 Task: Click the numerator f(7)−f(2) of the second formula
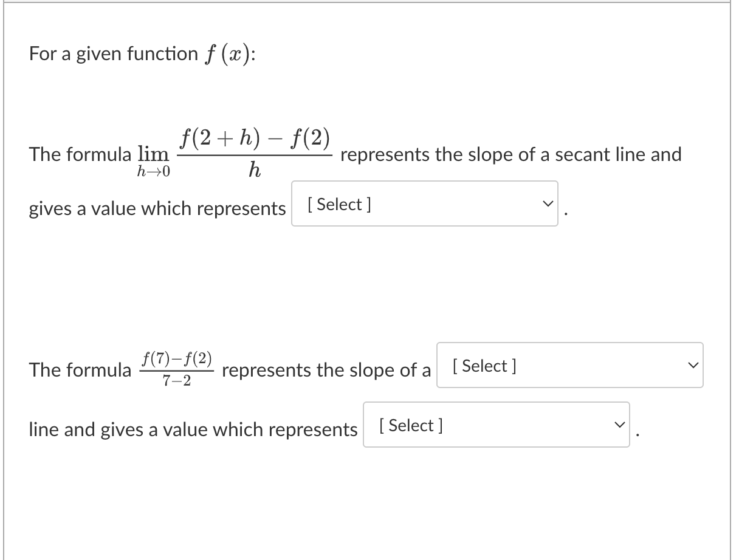(x=176, y=358)
